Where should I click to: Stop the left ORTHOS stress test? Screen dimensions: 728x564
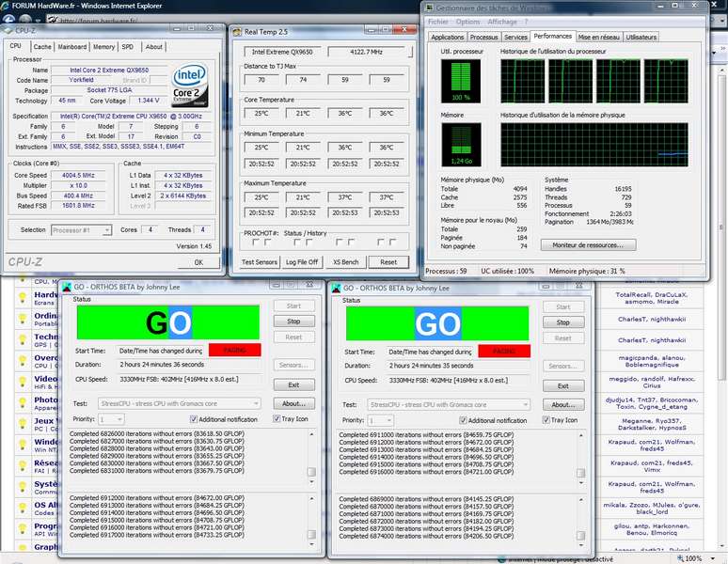(x=293, y=321)
